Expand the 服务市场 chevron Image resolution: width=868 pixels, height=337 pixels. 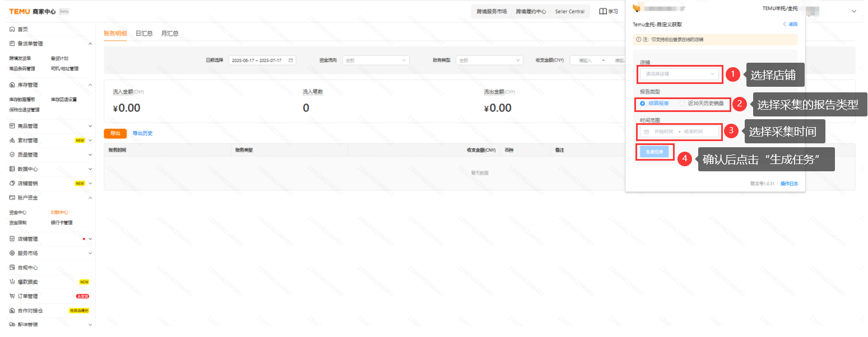pyautogui.click(x=90, y=253)
